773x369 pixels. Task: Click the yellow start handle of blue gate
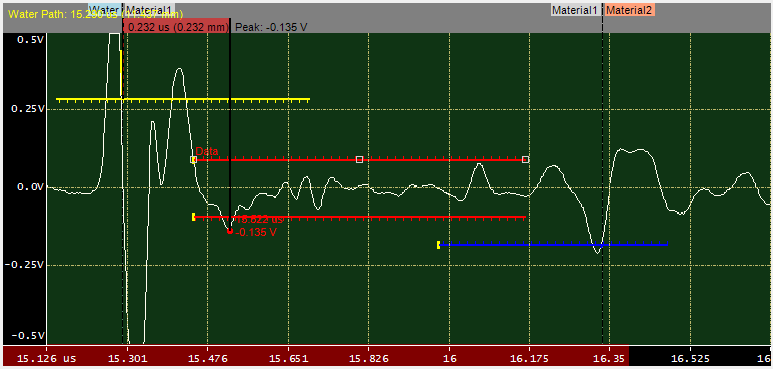pos(438,245)
